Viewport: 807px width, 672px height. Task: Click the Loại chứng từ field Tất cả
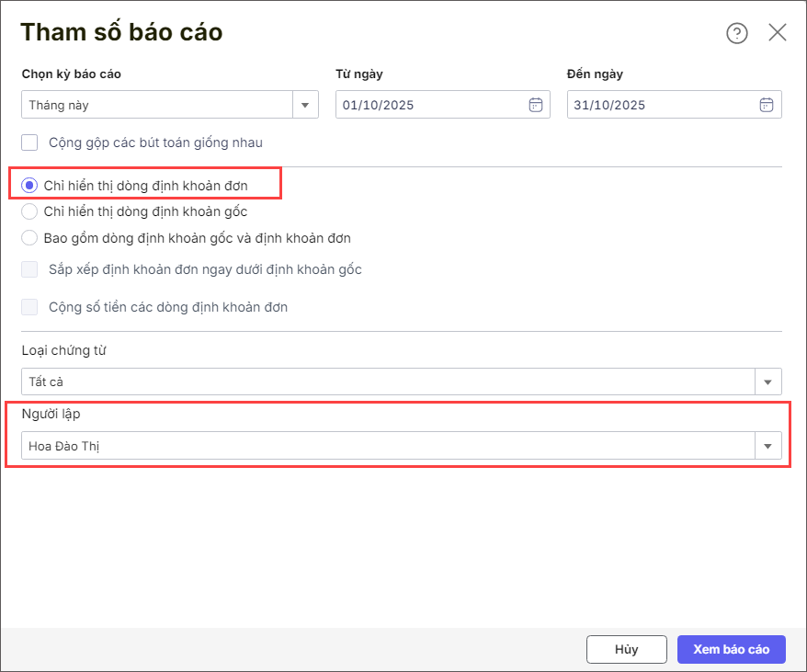click(x=386, y=382)
